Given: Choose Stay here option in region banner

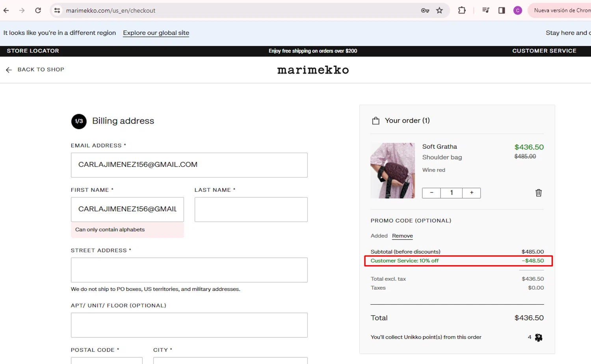Looking at the screenshot, I should [x=568, y=33].
